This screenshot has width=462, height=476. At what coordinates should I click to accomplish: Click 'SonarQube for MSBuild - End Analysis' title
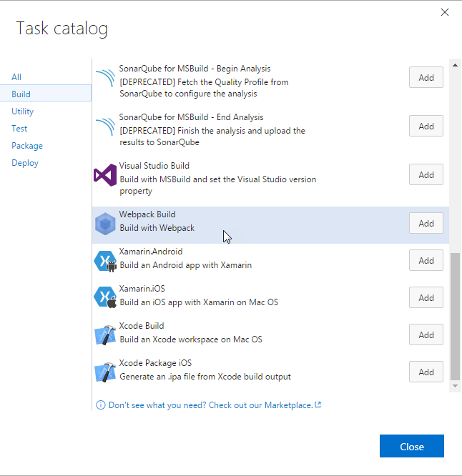(x=192, y=117)
